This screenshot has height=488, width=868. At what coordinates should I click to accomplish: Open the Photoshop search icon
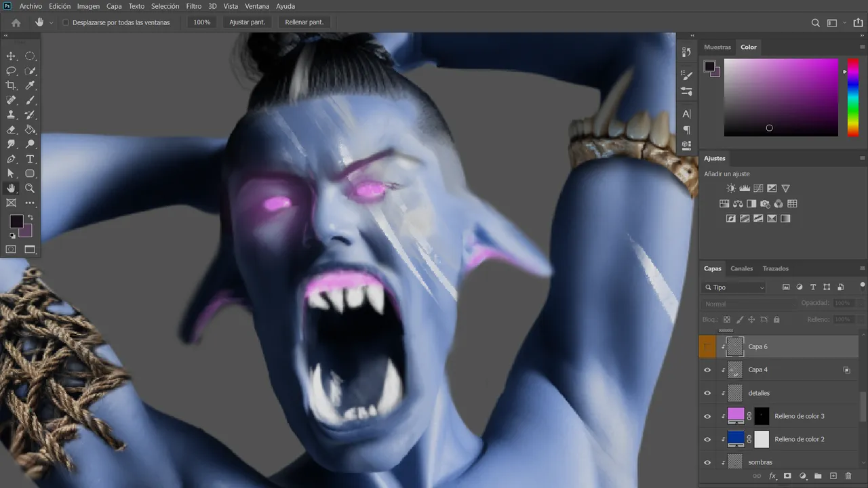point(816,22)
